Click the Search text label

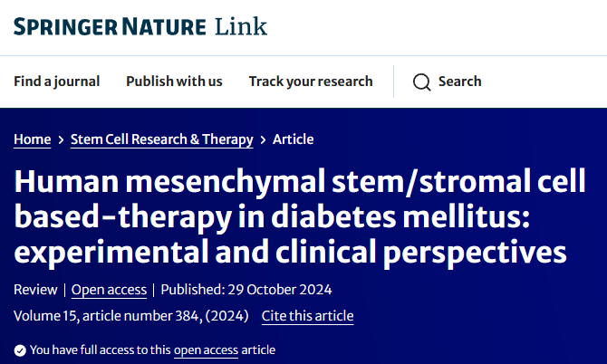coord(459,81)
